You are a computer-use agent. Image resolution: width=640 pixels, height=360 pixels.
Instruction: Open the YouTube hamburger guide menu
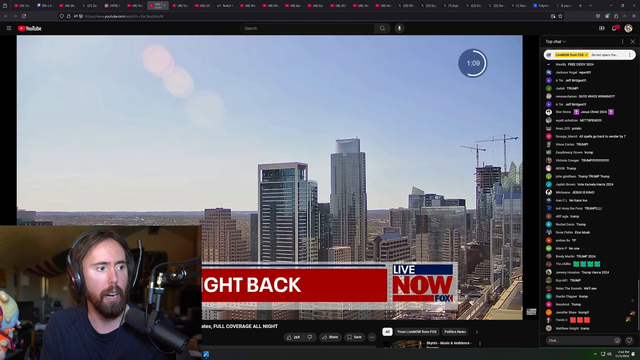coord(9,28)
